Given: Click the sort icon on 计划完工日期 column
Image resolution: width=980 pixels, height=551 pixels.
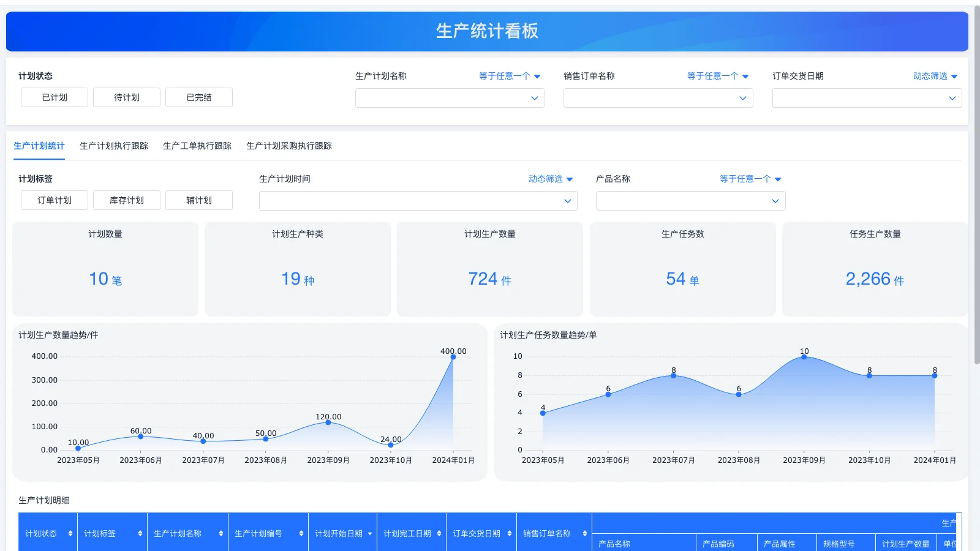Looking at the screenshot, I should point(439,533).
